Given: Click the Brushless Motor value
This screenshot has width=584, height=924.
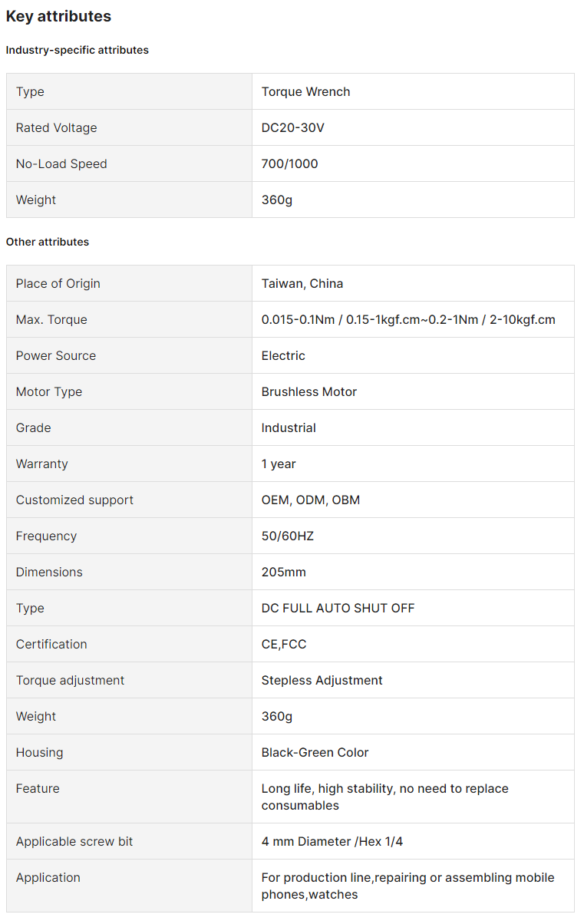Looking at the screenshot, I should click(x=309, y=391).
